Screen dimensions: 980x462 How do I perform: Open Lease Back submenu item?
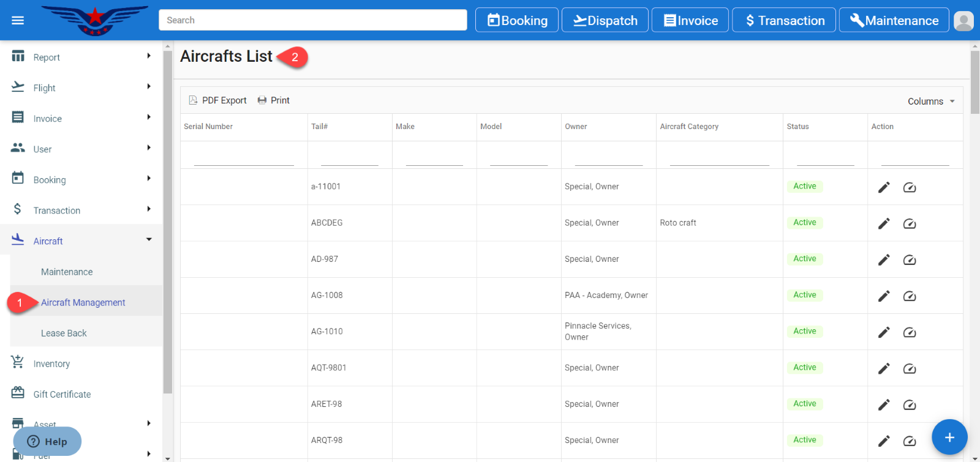click(x=64, y=333)
